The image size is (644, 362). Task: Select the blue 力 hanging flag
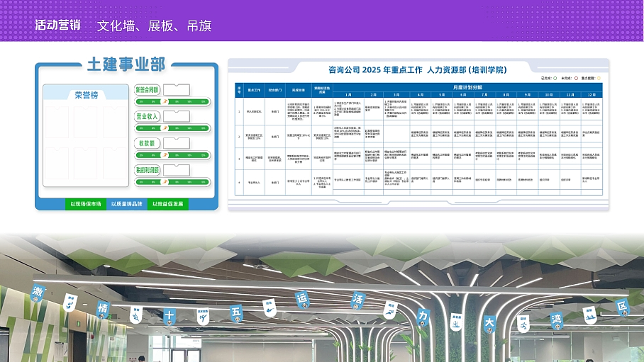pyautogui.click(x=422, y=317)
